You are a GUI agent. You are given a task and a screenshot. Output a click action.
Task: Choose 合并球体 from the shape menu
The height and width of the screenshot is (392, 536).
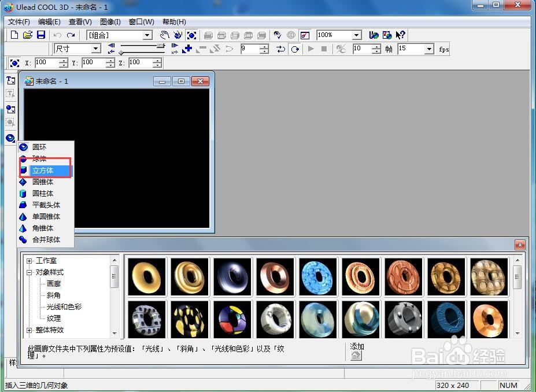(46, 239)
